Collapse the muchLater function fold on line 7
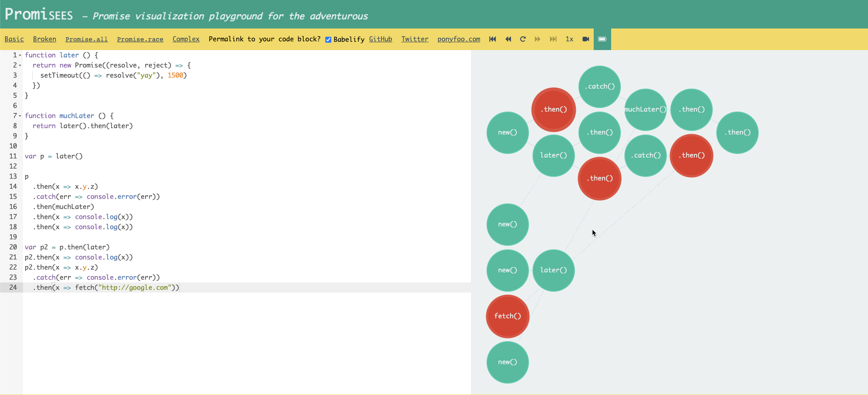The height and width of the screenshot is (395, 868). coord(20,116)
